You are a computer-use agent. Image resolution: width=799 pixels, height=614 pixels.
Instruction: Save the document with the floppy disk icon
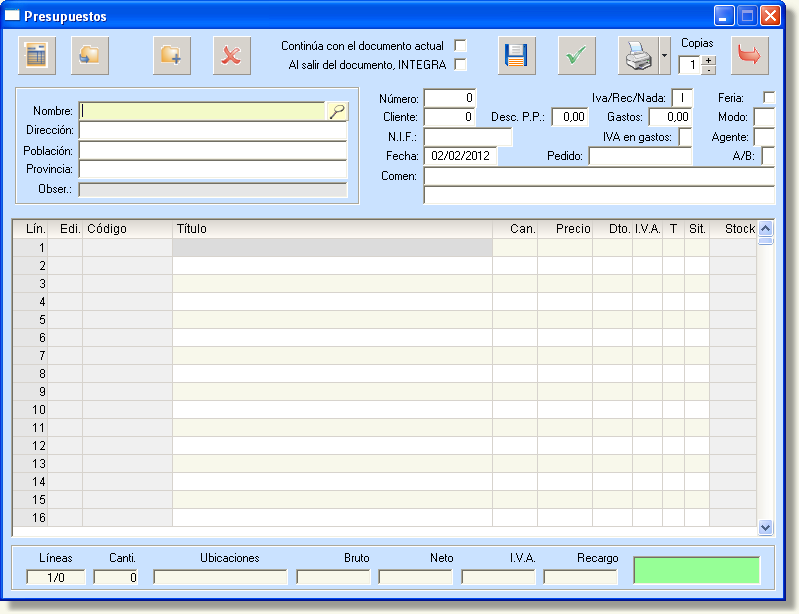[x=517, y=56]
